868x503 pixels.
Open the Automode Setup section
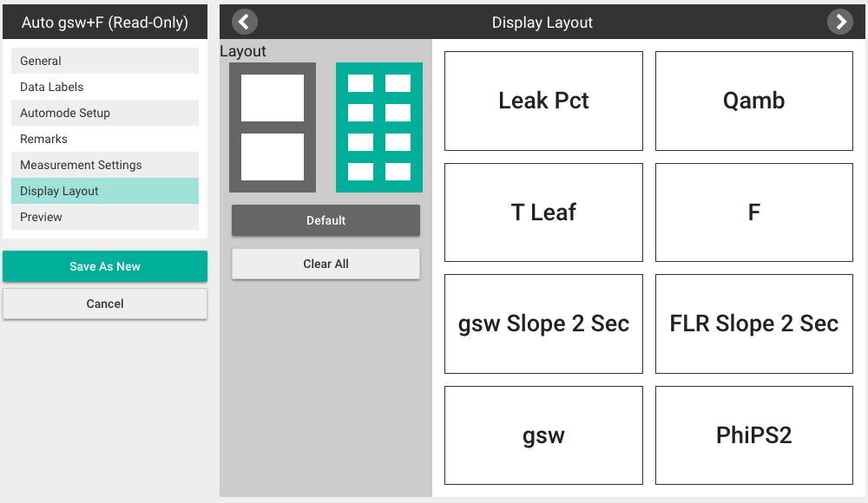[105, 113]
